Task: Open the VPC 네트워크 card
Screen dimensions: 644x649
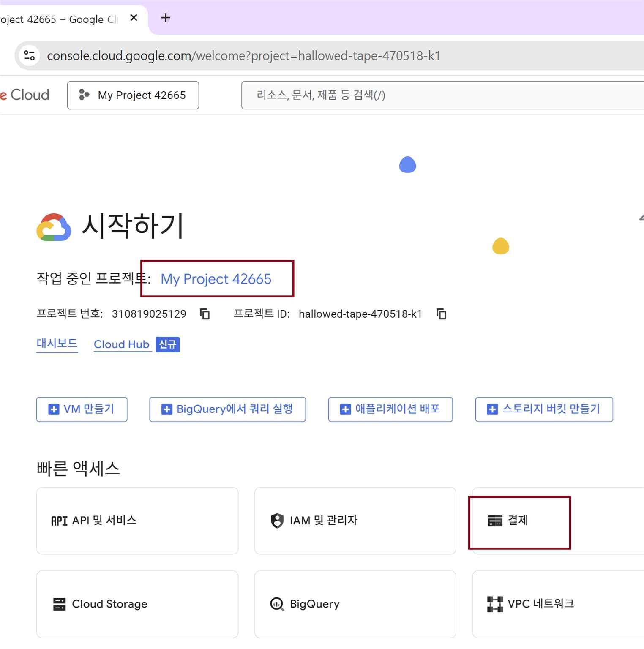Action: pyautogui.click(x=558, y=604)
